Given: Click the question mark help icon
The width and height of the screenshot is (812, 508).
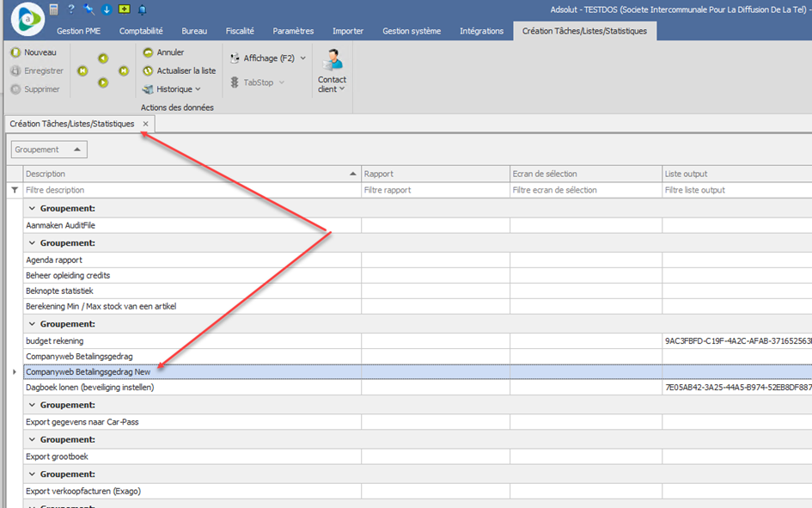Looking at the screenshot, I should coord(71,9).
